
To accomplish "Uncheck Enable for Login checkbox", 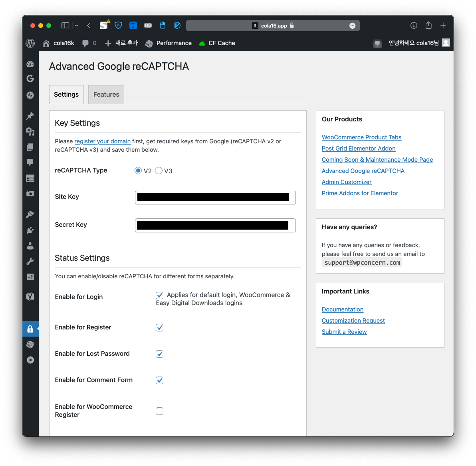I will click(x=160, y=295).
